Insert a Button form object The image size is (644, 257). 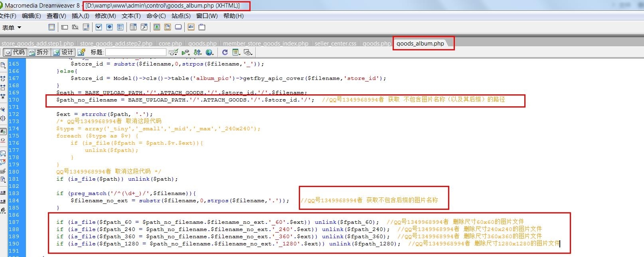(178, 27)
